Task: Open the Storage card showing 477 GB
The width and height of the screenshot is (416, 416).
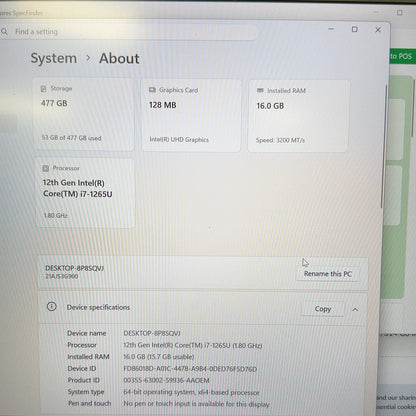Action: 83,114
